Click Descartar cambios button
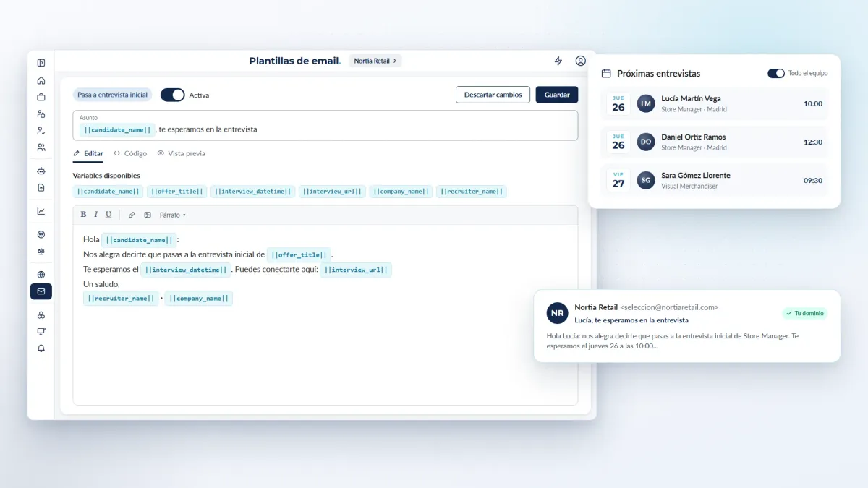The height and width of the screenshot is (488, 868). point(493,95)
